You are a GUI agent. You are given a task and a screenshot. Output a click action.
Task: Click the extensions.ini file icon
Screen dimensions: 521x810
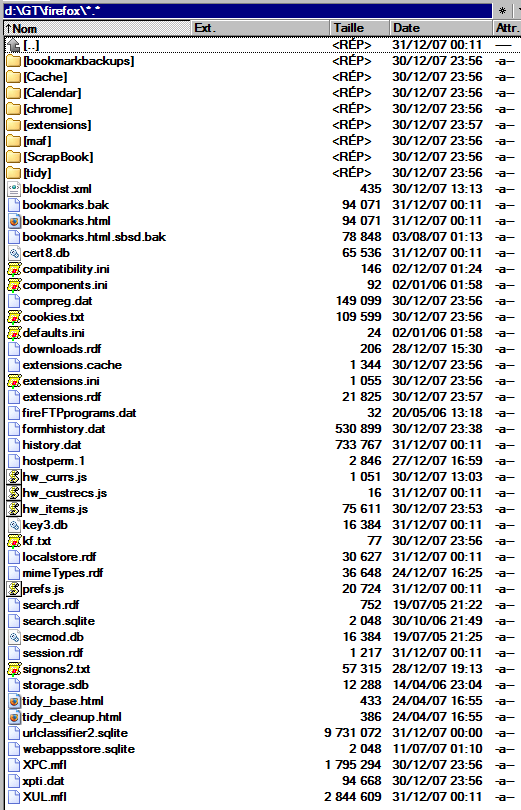14,382
